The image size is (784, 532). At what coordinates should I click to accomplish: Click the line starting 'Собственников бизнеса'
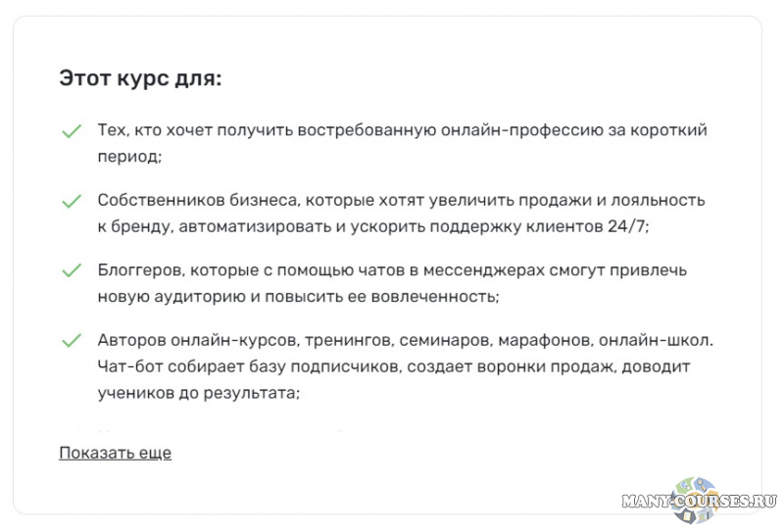pyautogui.click(x=401, y=200)
